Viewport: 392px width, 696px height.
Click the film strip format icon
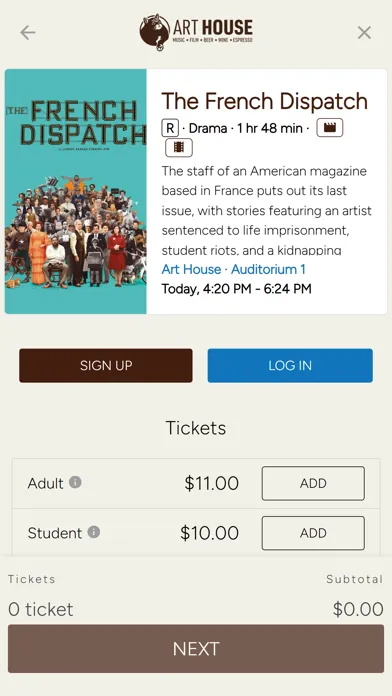(x=179, y=148)
